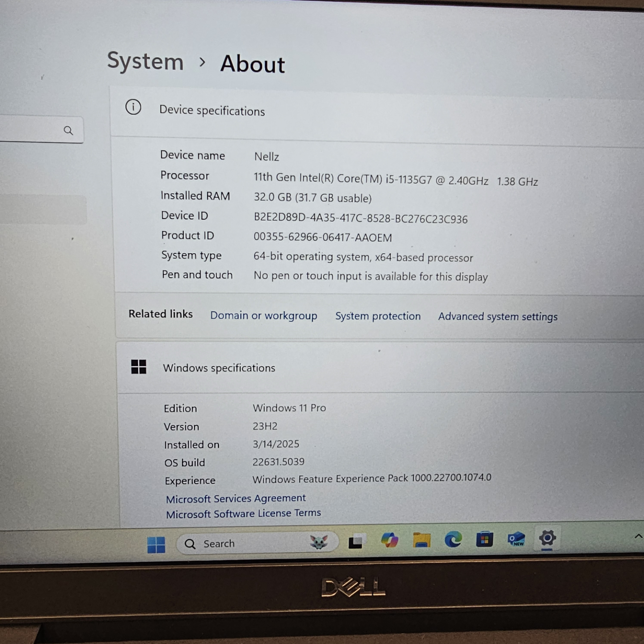This screenshot has width=644, height=644.
Task: Click the About page title
Action: [253, 64]
